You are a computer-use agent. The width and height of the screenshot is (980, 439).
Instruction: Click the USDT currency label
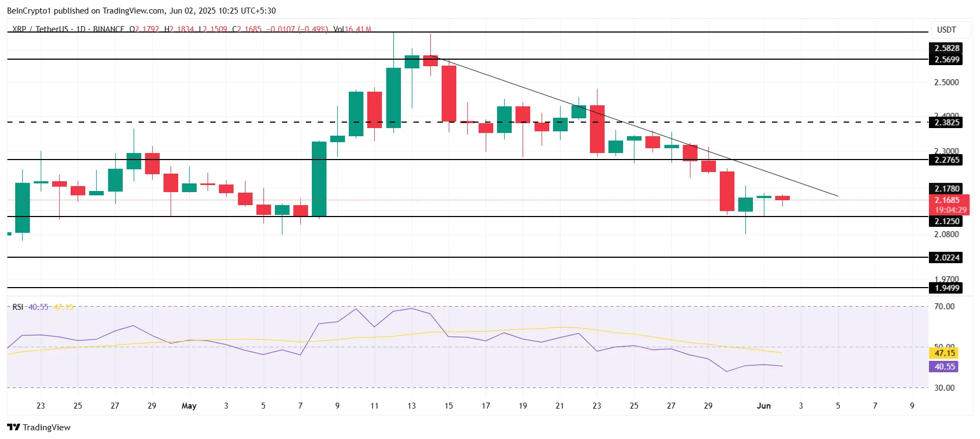pyautogui.click(x=946, y=30)
